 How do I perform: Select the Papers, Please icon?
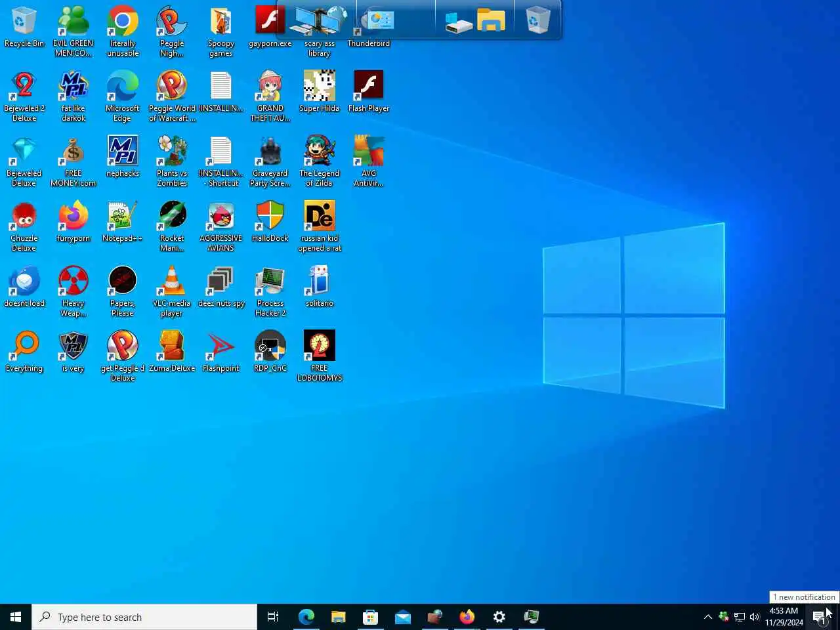123,291
